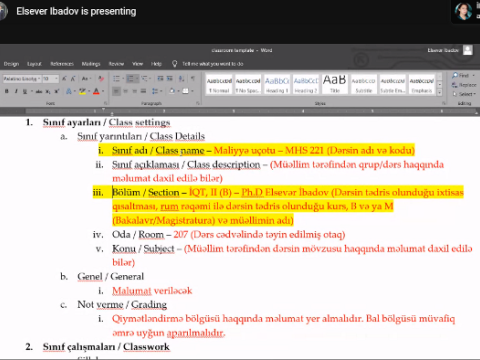Open the Mailings ribbon tab

[91, 64]
